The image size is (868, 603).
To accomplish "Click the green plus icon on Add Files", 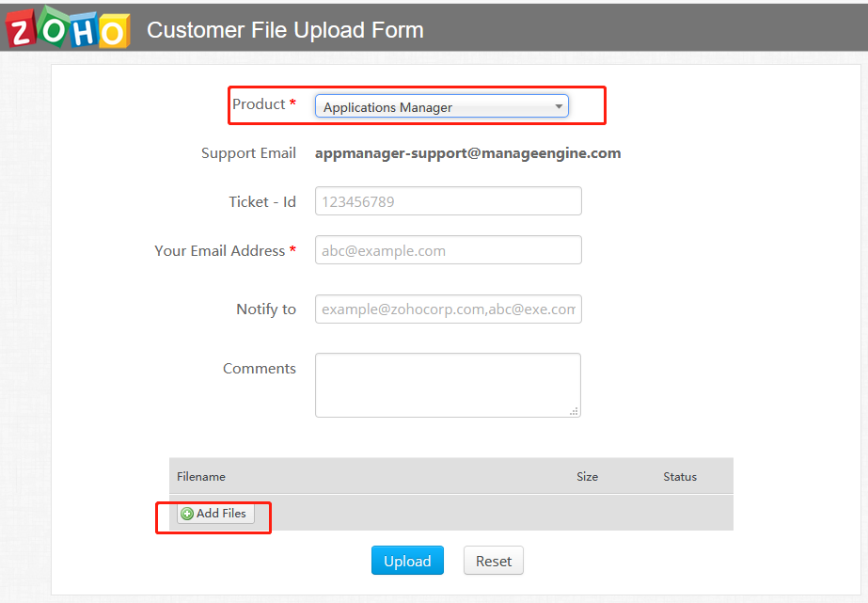I will [187, 514].
